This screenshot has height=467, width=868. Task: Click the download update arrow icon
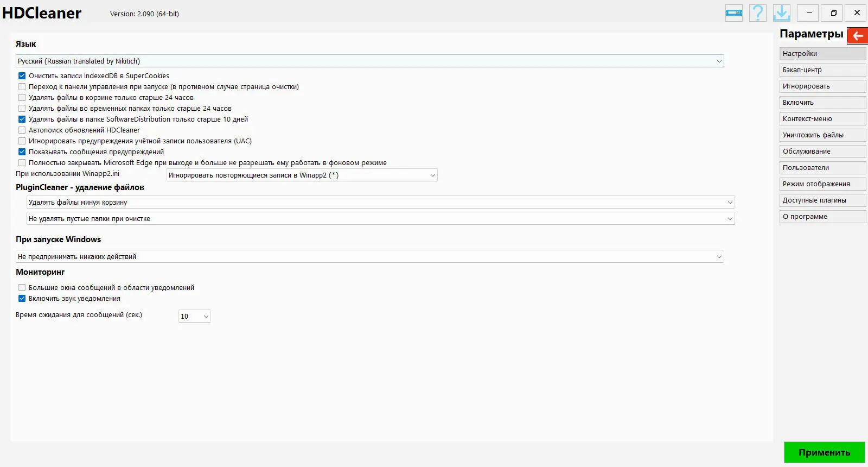coord(781,12)
